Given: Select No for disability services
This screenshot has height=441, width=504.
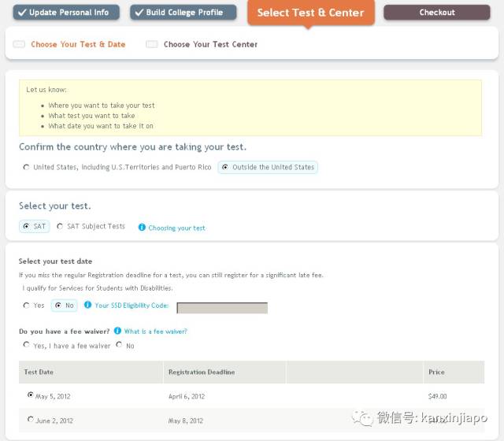Looking at the screenshot, I should [x=58, y=306].
